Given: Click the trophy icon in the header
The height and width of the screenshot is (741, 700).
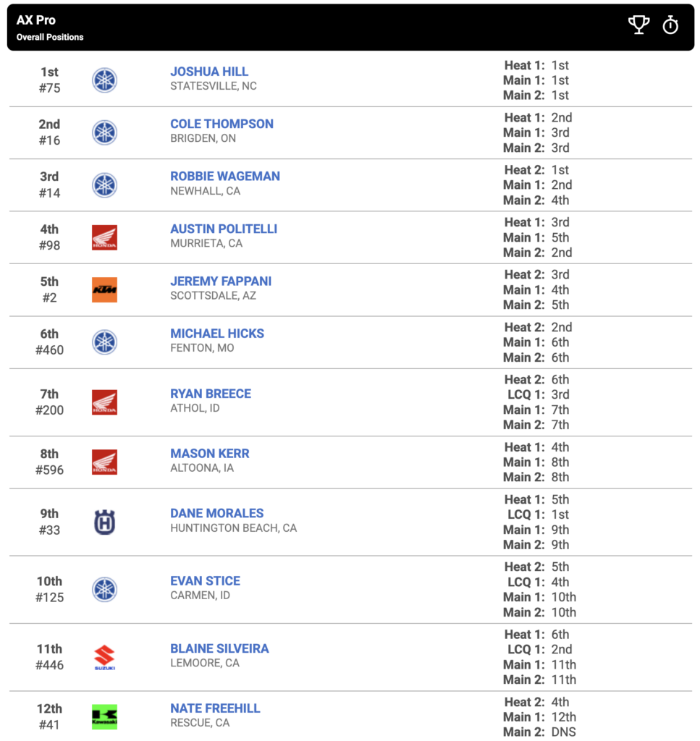Looking at the screenshot, I should click(638, 25).
